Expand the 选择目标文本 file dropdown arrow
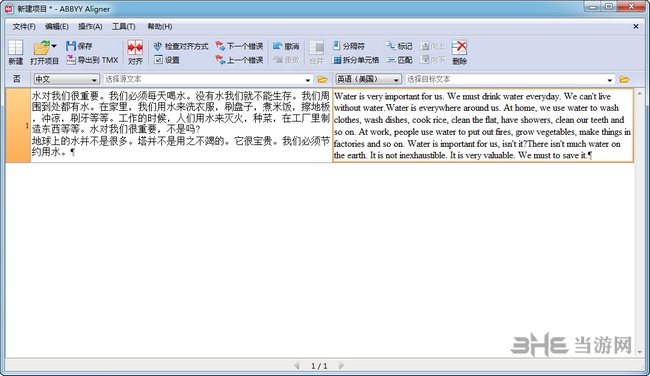The height and width of the screenshot is (376, 650). (x=609, y=80)
